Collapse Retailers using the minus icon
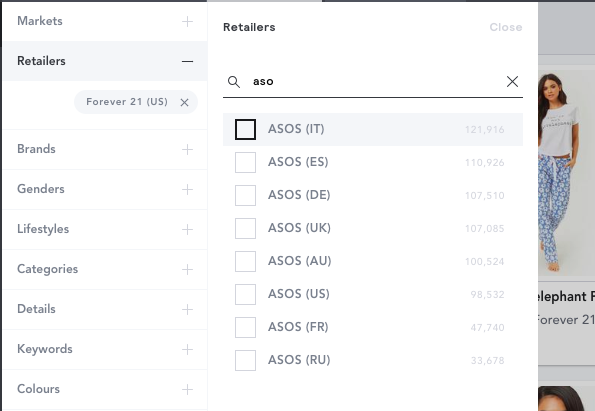 click(x=187, y=61)
